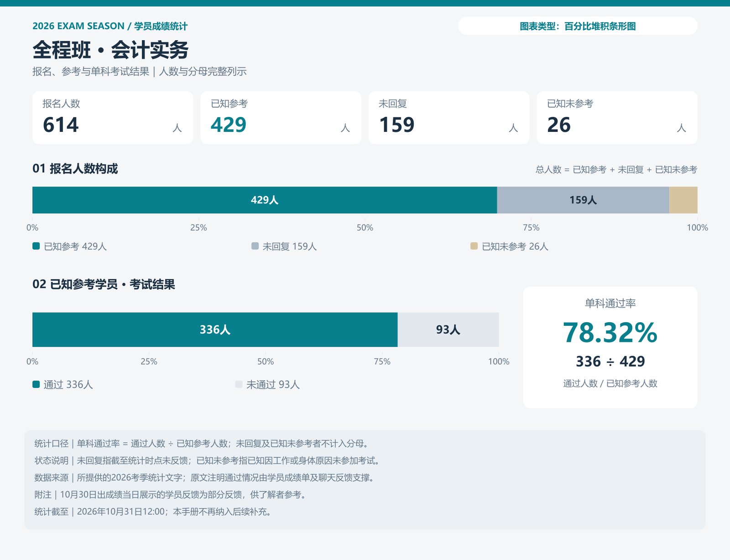Click the 未回复 159 card
The width and height of the screenshot is (730, 560).
[449, 118]
